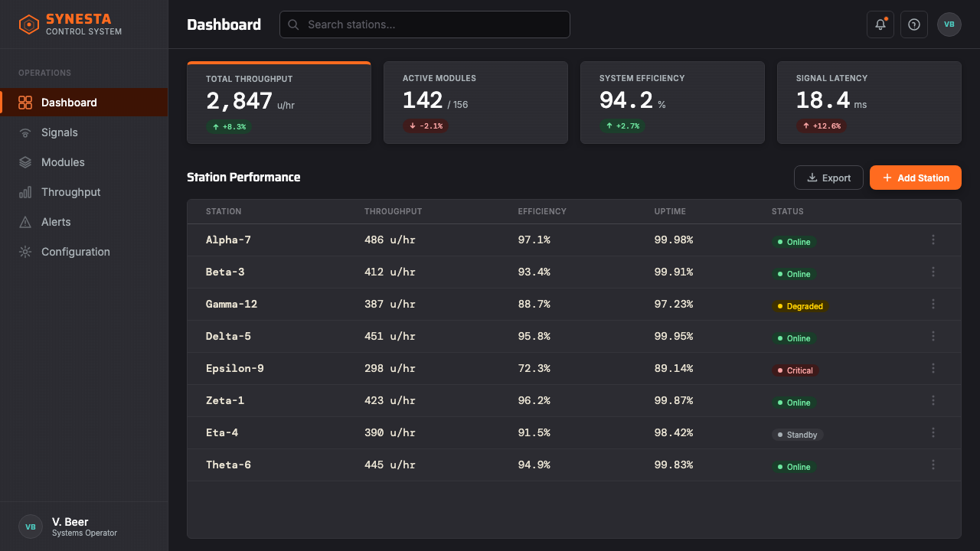Viewport: 980px width, 551px height.
Task: Open the notifications bell icon
Action: [880, 24]
